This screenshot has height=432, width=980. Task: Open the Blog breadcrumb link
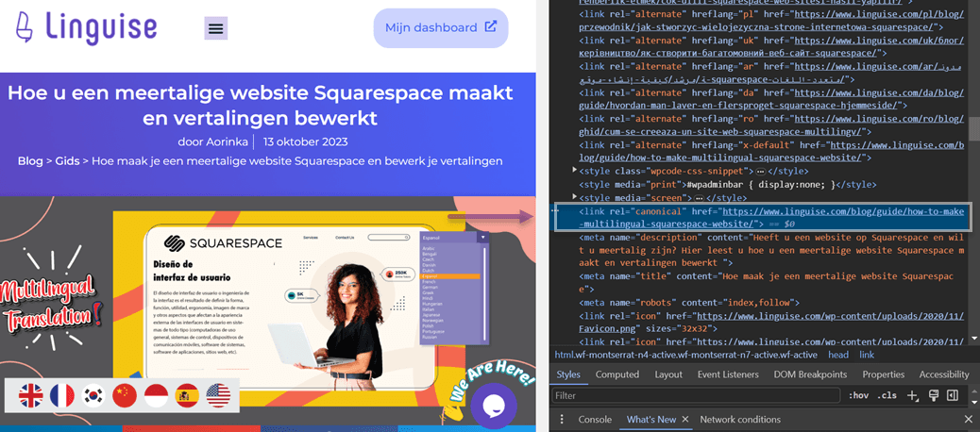(30, 161)
